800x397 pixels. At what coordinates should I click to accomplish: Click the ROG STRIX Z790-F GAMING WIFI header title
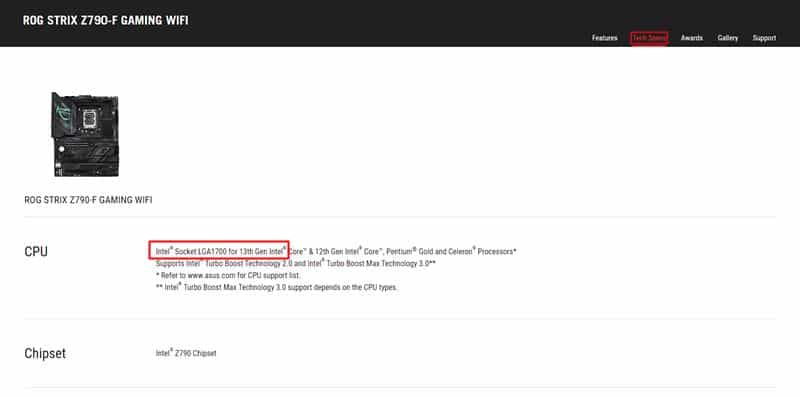point(106,20)
